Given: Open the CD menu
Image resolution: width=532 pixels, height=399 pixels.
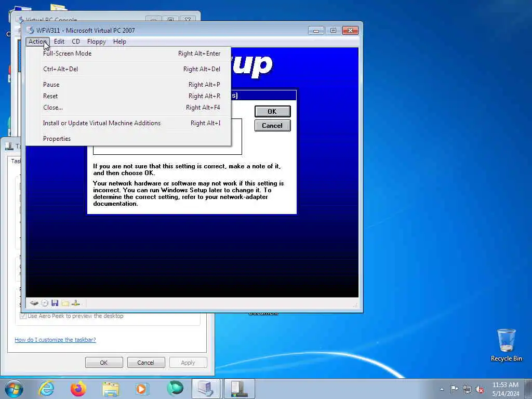Looking at the screenshot, I should [x=76, y=42].
